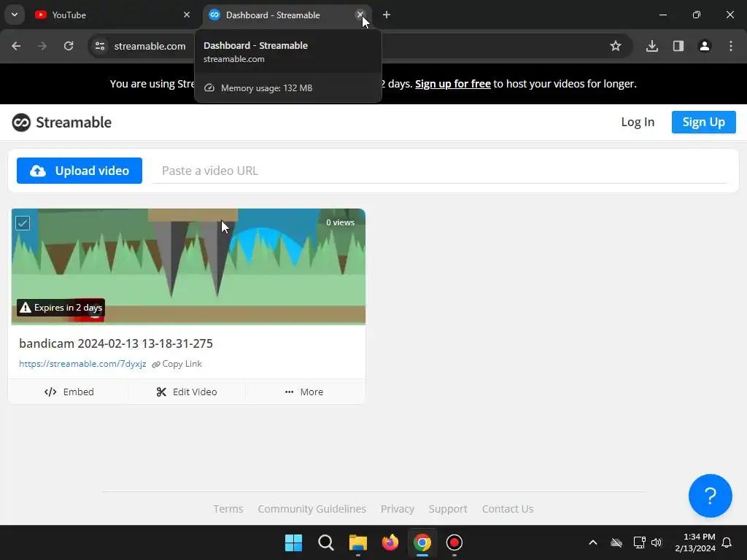Click the Edit Video button
The width and height of the screenshot is (747, 560).
click(187, 392)
